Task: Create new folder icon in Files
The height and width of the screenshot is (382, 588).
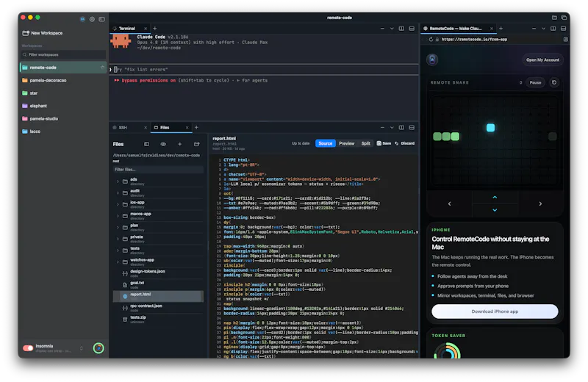Action: tap(196, 144)
